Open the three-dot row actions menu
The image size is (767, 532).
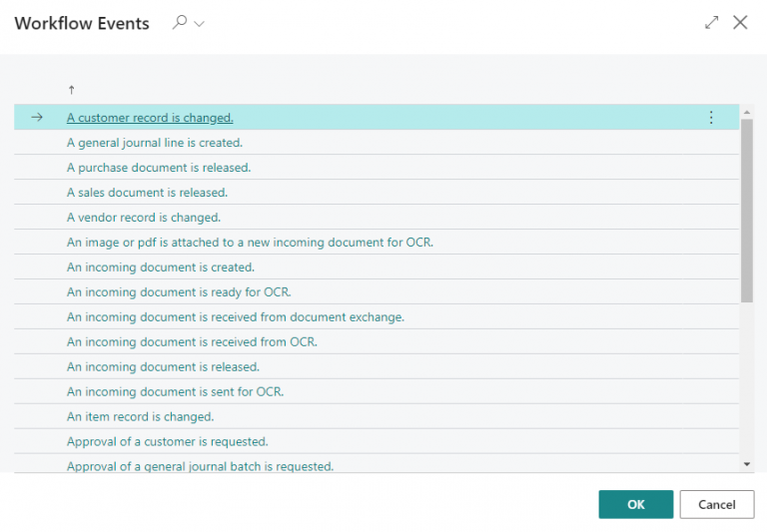(711, 118)
